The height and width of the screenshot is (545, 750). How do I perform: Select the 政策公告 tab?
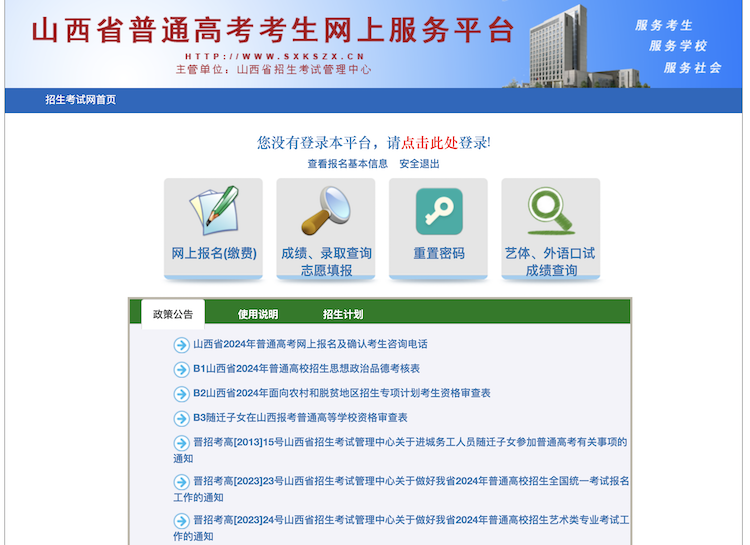(x=173, y=314)
